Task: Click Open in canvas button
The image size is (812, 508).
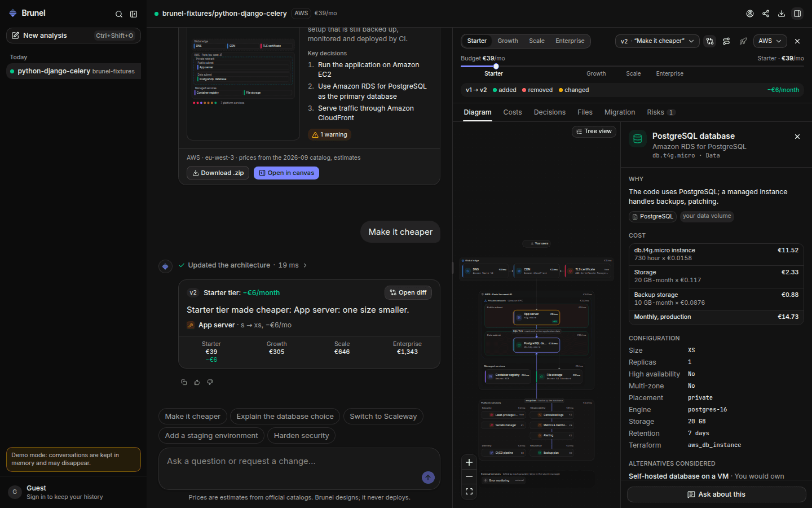Action: [x=286, y=173]
